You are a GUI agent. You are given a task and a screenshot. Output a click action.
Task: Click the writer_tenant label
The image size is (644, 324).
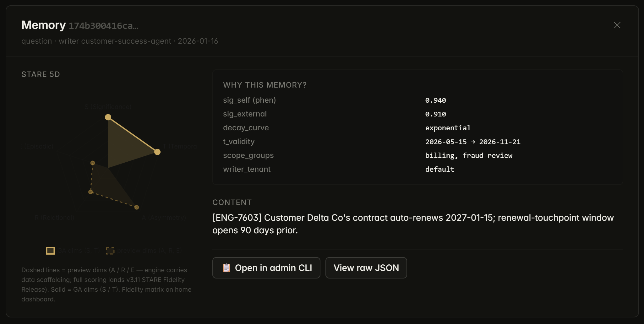coord(247,169)
